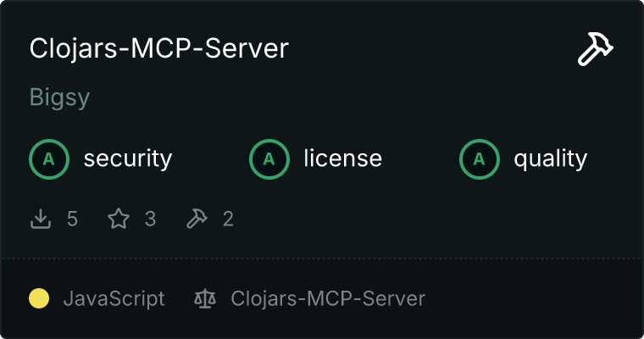Image resolution: width=644 pixels, height=339 pixels.
Task: Click the large hammer tools icon
Action: click(x=596, y=49)
